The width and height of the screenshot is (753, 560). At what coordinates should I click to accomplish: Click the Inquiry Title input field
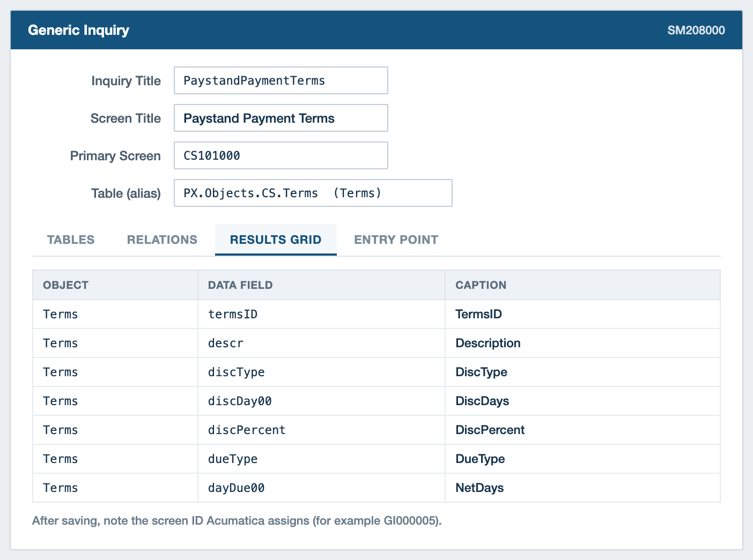280,80
